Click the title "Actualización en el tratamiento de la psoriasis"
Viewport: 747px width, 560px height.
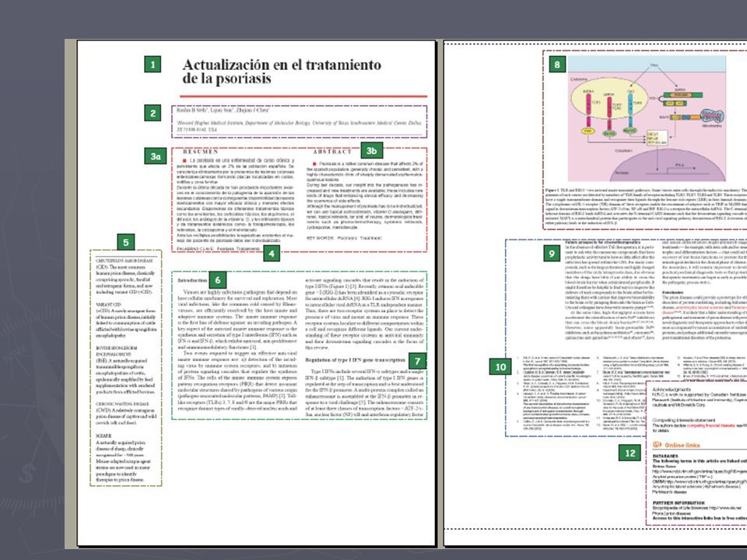(282, 71)
